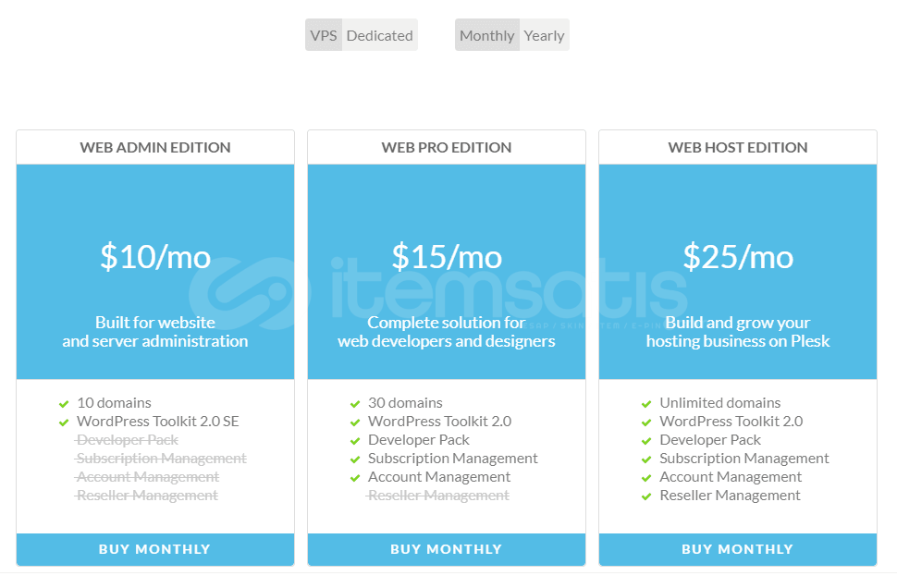Click the checkmark beside 'Unlimited domains'

(646, 404)
